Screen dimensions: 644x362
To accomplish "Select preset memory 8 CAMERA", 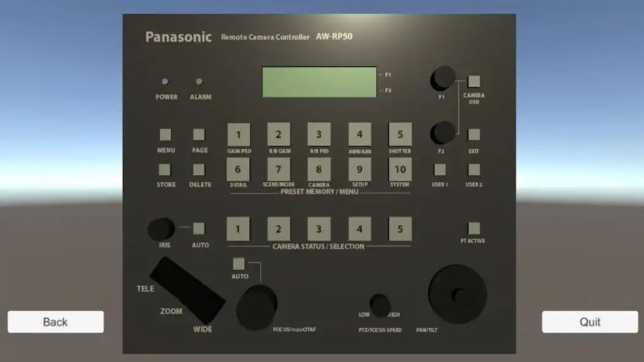I will coord(319,169).
